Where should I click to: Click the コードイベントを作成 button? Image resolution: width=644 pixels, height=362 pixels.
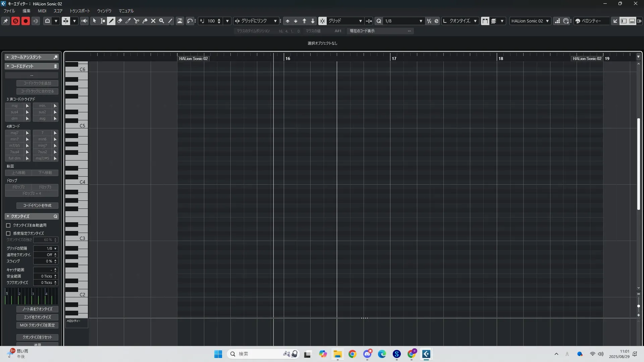(x=37, y=205)
